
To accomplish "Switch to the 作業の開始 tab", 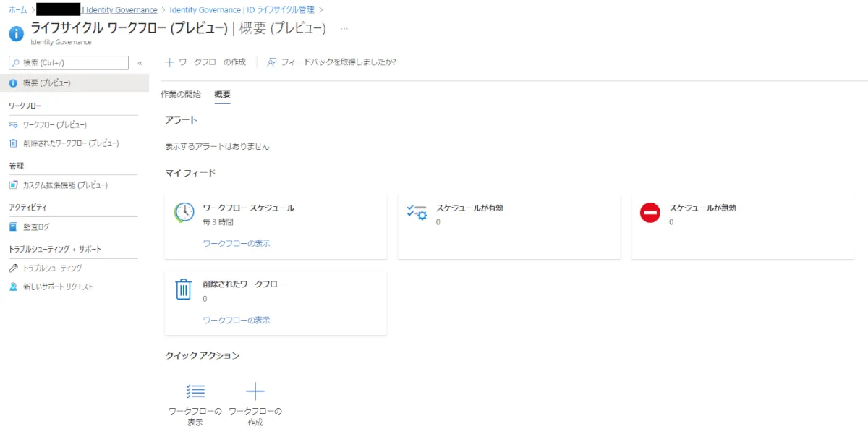I will click(181, 95).
